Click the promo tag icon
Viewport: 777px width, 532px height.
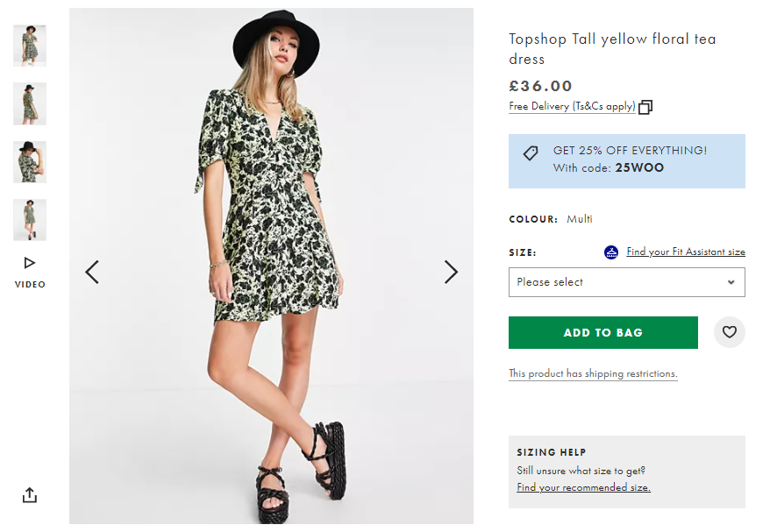click(x=530, y=153)
